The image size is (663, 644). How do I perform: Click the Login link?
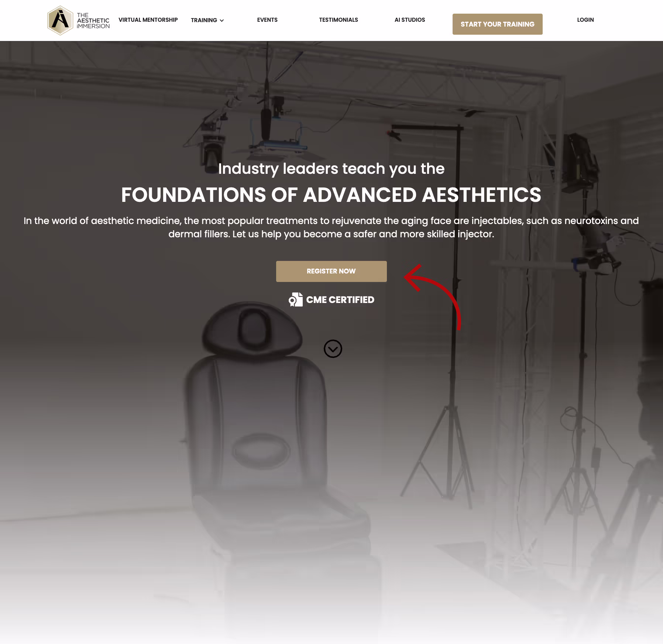pyautogui.click(x=585, y=20)
